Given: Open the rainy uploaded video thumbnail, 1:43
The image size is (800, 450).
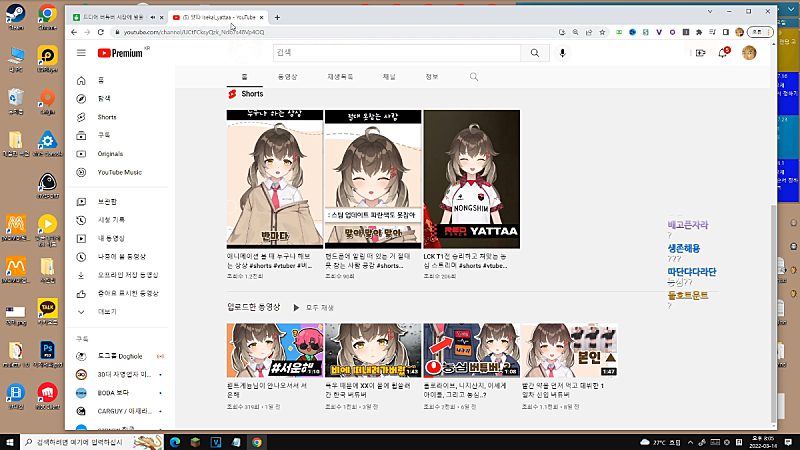Looking at the screenshot, I should pos(373,350).
